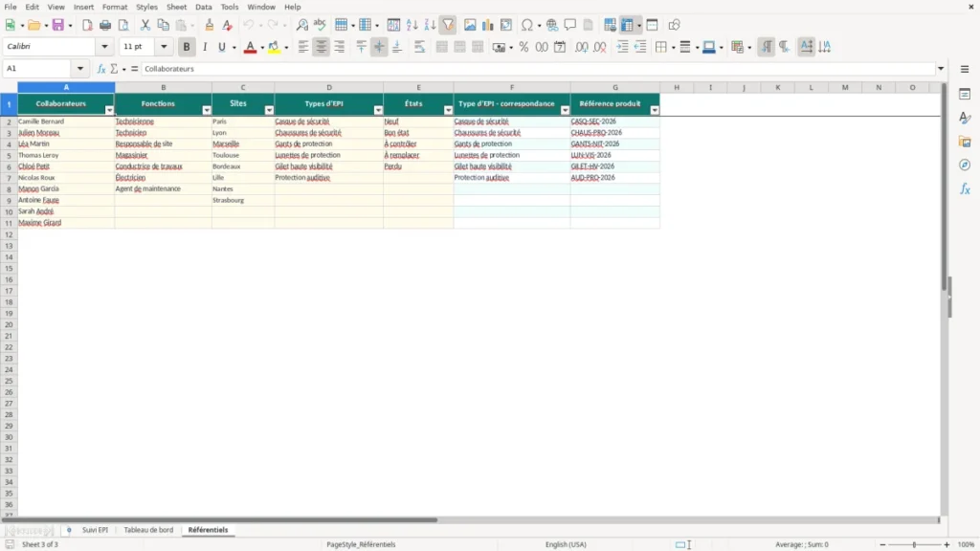Set Align Left for cell
The height and width of the screenshot is (551, 980).
click(303, 47)
